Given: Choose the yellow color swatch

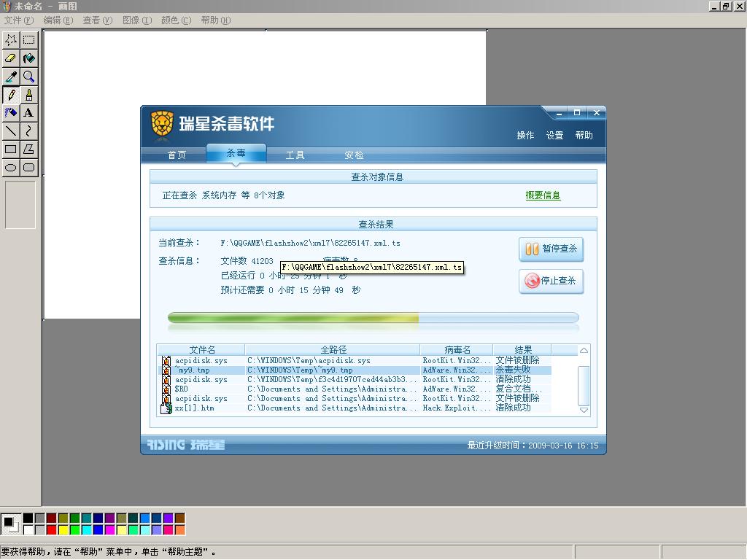Looking at the screenshot, I should pos(63,529).
